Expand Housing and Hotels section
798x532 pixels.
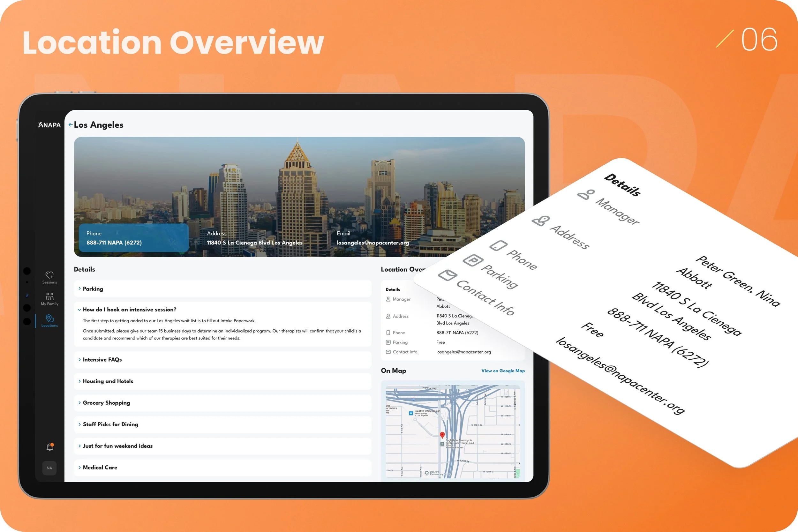tap(108, 381)
